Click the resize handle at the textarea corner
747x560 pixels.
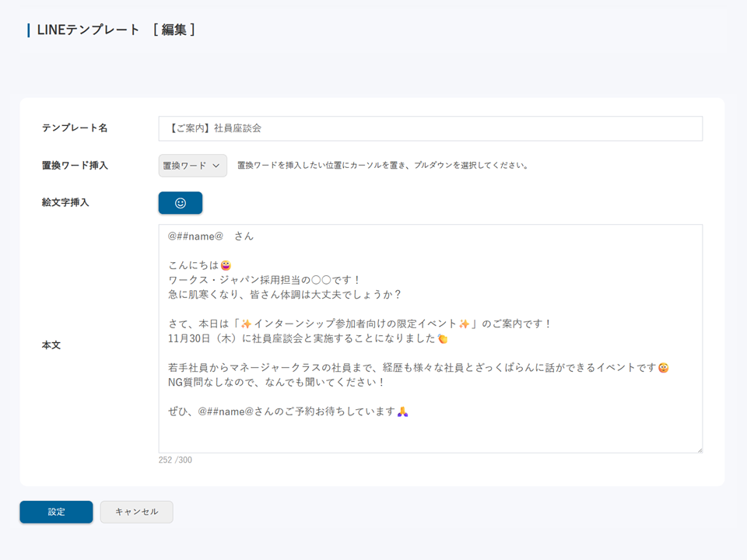click(699, 450)
